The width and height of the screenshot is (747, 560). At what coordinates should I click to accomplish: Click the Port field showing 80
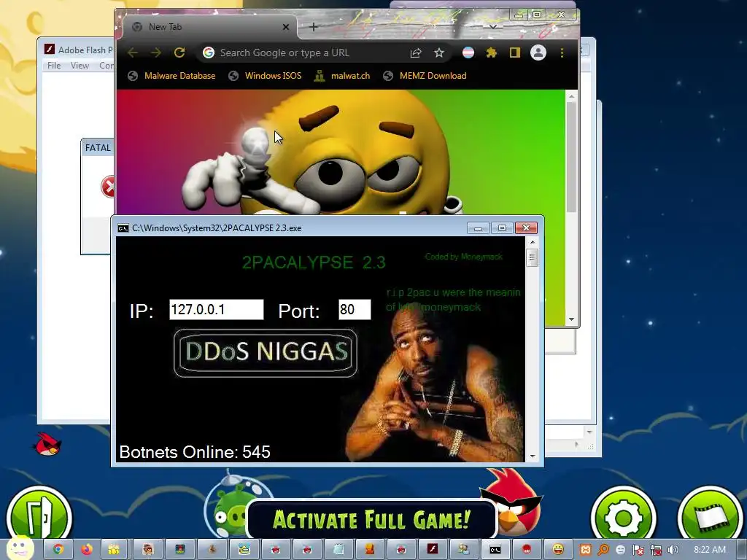(x=355, y=309)
